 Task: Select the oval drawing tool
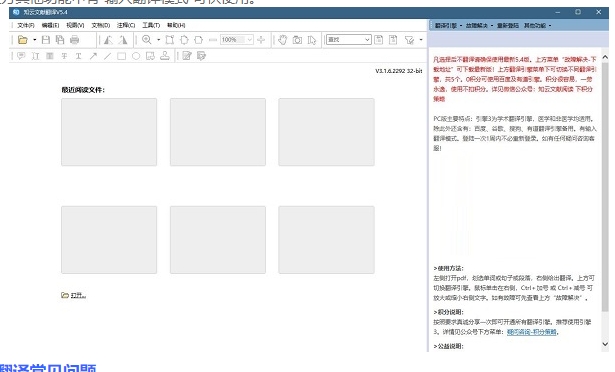point(136,56)
